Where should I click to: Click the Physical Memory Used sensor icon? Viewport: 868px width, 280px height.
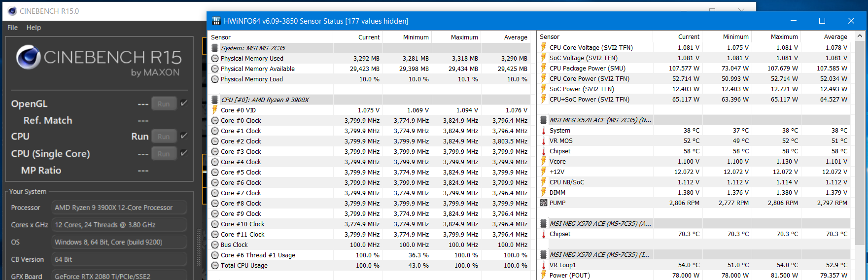pos(215,58)
